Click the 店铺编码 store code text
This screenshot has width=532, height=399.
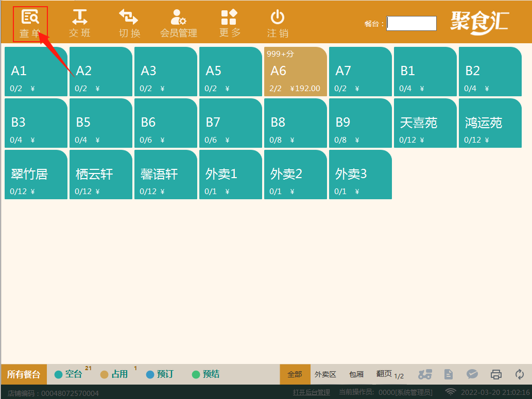(53, 393)
